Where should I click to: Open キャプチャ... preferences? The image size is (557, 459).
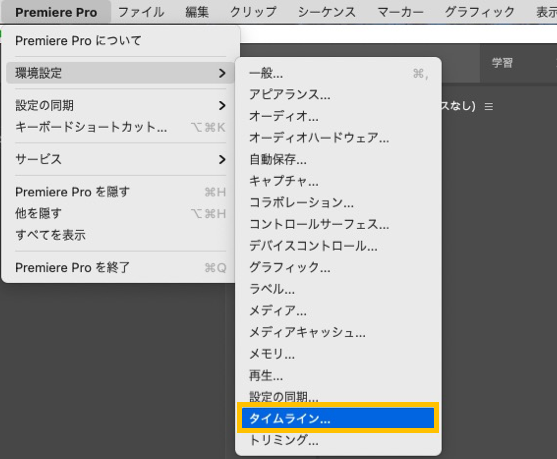point(338,181)
